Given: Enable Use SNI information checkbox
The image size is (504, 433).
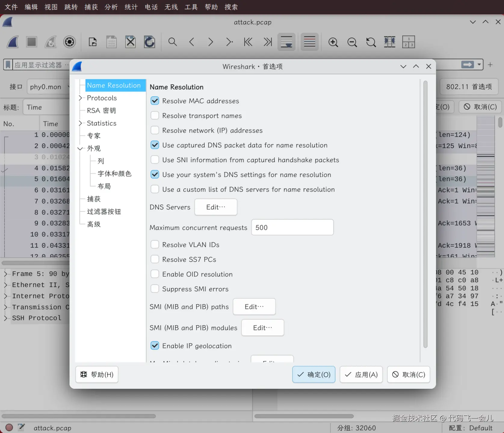Looking at the screenshot, I should pyautogui.click(x=155, y=159).
